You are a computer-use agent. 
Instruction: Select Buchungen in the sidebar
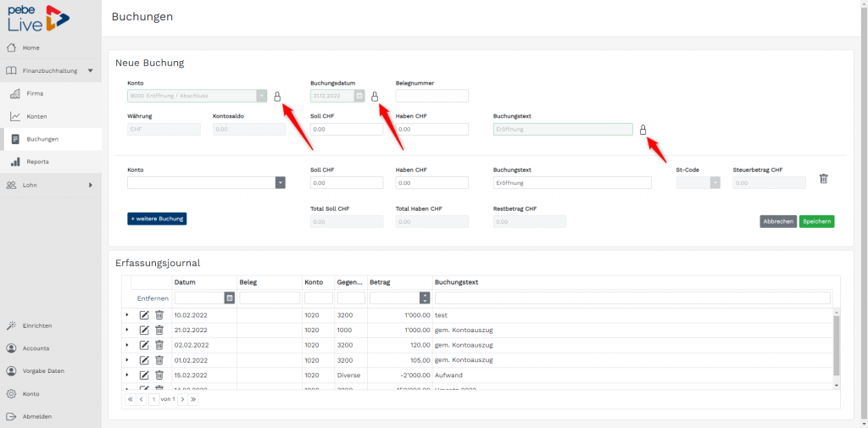[42, 139]
